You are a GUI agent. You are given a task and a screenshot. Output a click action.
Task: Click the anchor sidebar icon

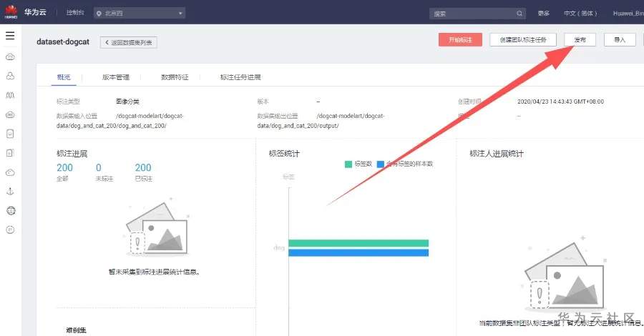point(10,191)
